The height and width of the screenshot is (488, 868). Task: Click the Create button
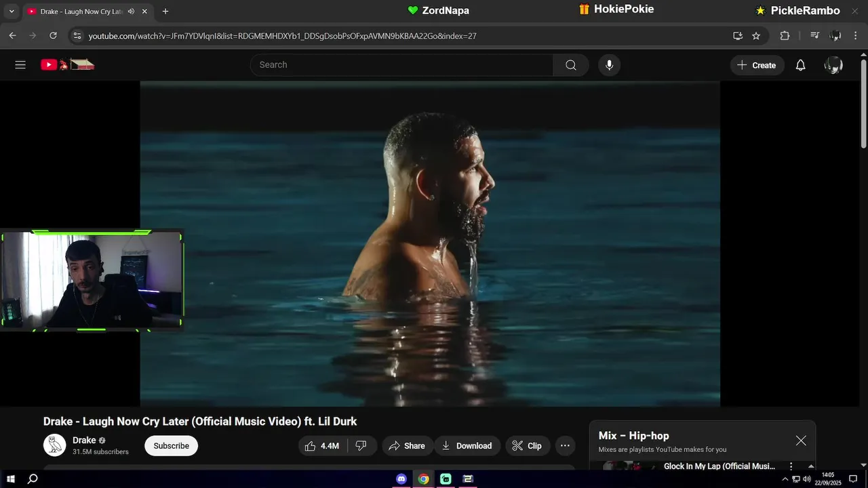[x=757, y=65]
